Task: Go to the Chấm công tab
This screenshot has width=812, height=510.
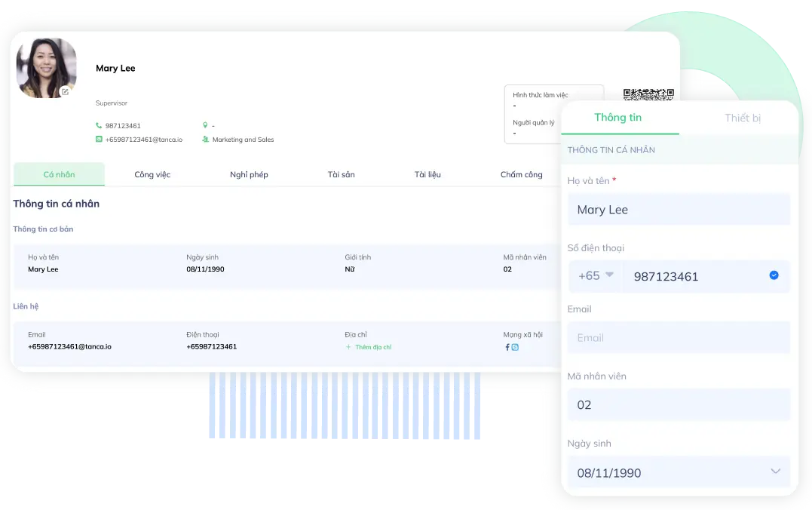Action: (521, 174)
